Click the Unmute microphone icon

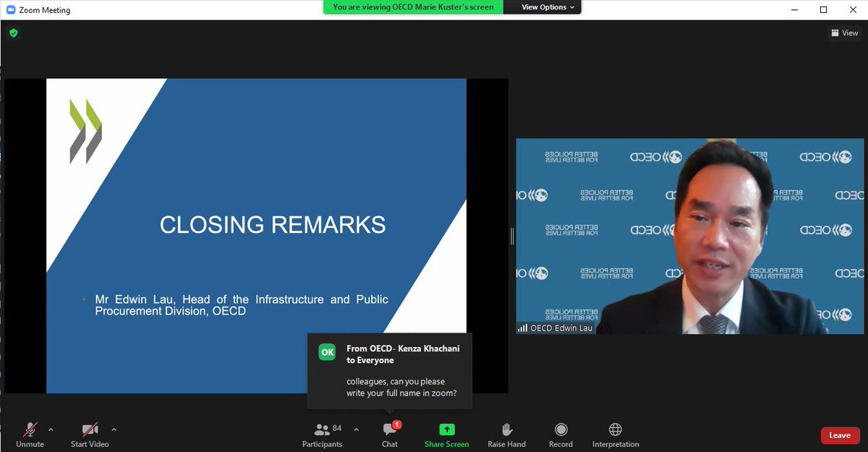(30, 430)
